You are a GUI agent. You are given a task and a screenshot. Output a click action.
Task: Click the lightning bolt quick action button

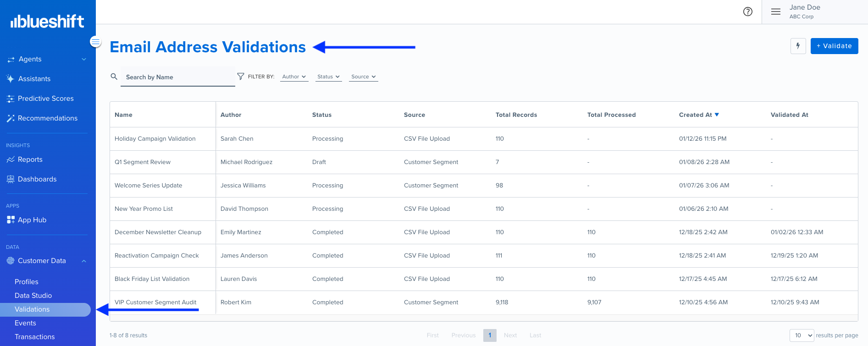click(x=798, y=46)
